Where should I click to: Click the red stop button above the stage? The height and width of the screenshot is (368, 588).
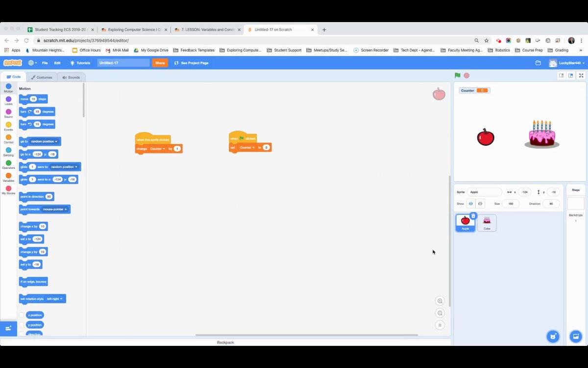point(466,76)
